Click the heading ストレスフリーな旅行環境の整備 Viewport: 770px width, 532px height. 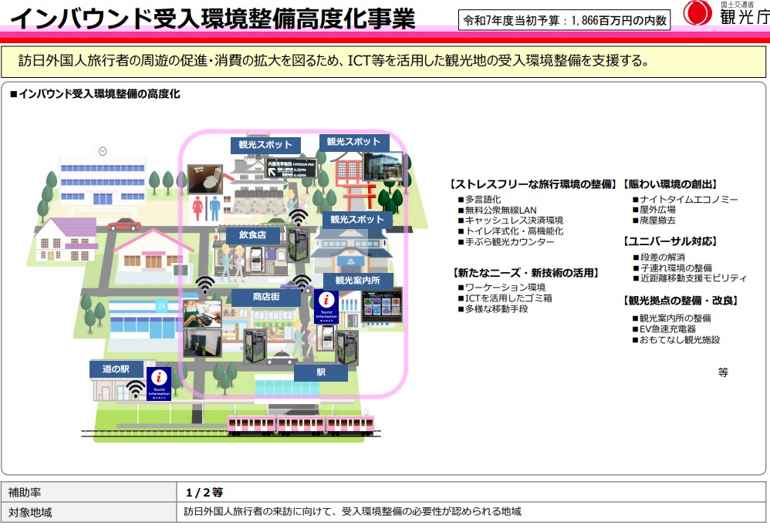533,184
